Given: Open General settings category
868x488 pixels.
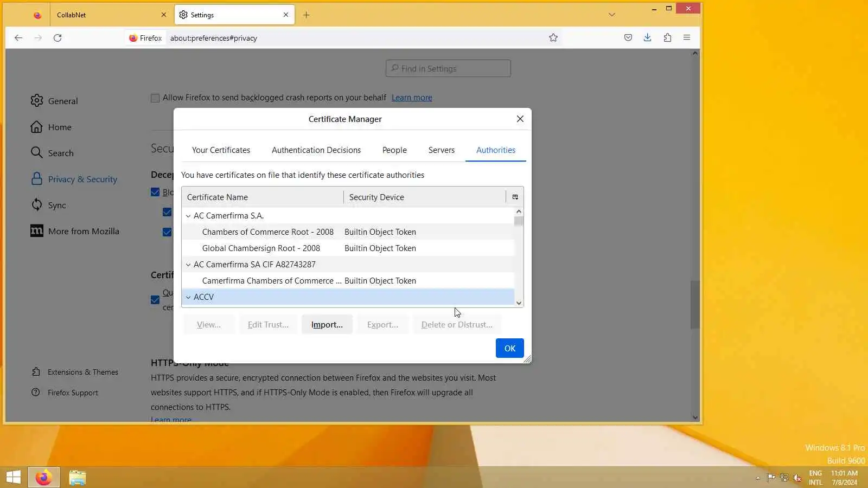Looking at the screenshot, I should tap(54, 101).
